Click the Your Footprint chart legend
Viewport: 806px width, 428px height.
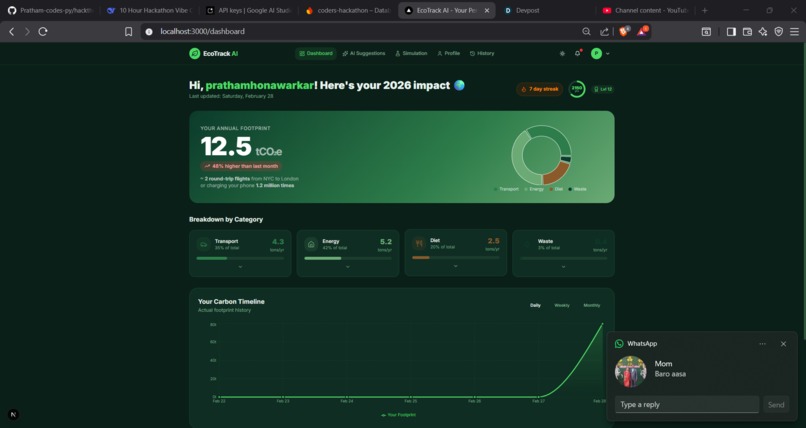[x=398, y=415]
